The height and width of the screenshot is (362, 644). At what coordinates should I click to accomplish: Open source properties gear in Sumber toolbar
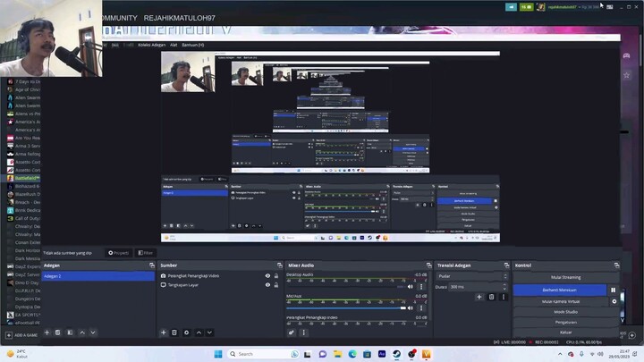click(x=186, y=333)
